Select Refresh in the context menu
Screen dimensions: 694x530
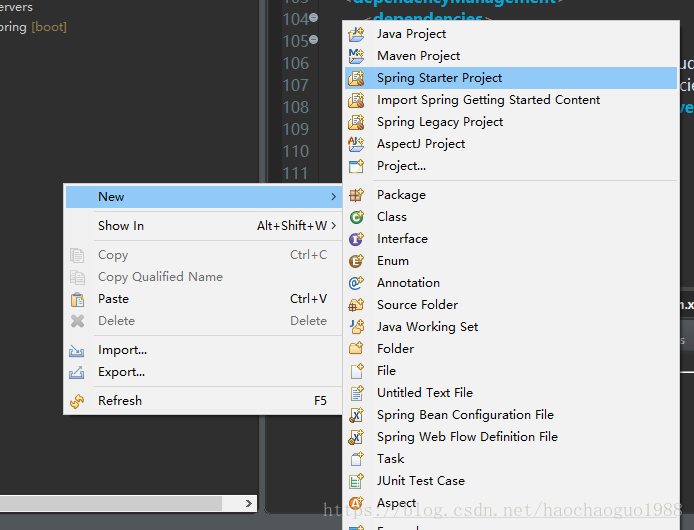pos(204,401)
